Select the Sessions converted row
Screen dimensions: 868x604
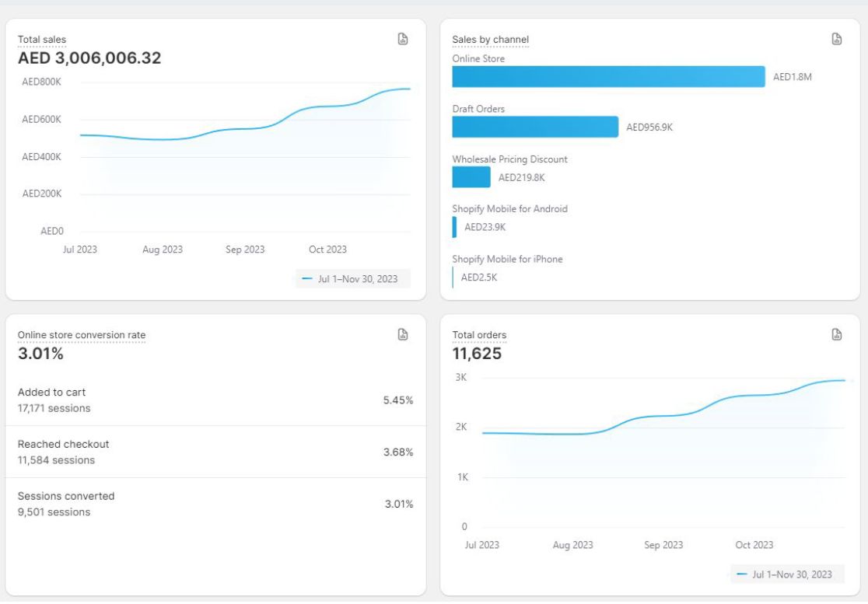[x=215, y=504]
